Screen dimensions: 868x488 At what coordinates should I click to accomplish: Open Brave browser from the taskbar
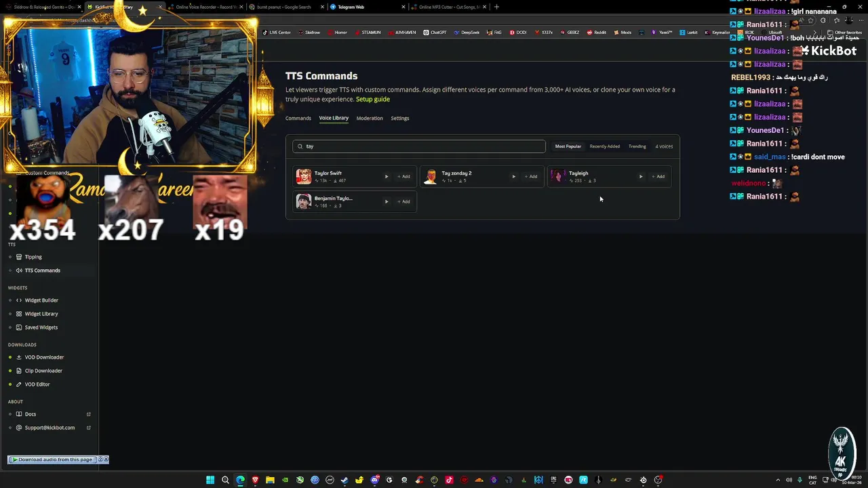tap(255, 480)
